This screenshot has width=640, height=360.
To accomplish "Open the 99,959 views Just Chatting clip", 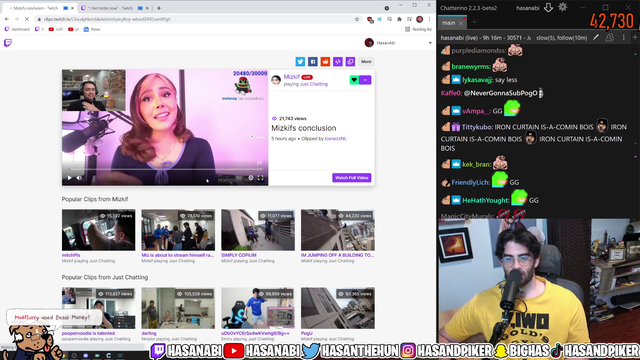I will pyautogui.click(x=258, y=308).
